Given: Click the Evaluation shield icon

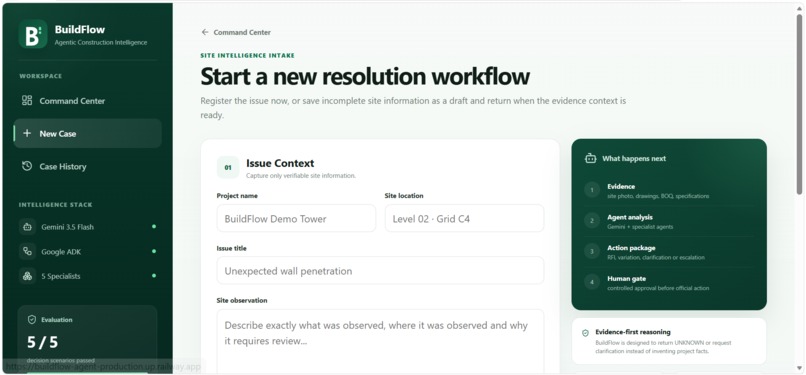Looking at the screenshot, I should [32, 320].
